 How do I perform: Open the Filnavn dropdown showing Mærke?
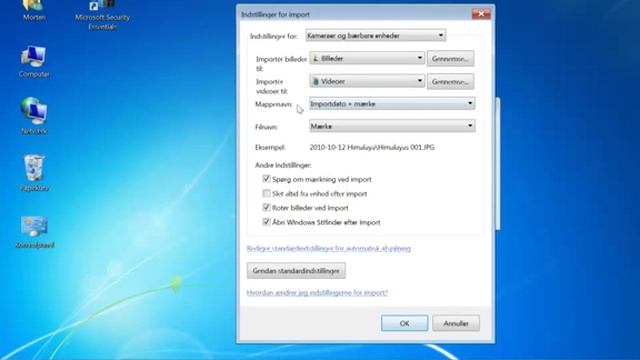coord(392,126)
